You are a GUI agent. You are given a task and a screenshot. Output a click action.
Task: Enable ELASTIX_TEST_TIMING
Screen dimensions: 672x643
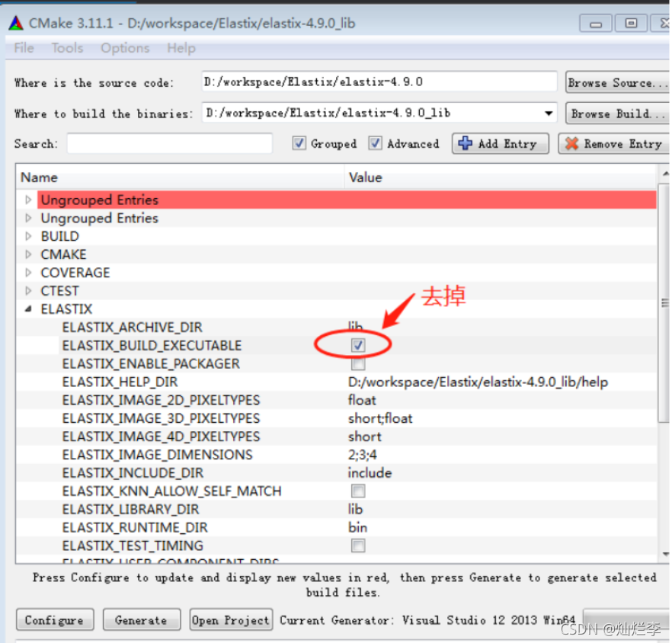pyautogui.click(x=356, y=545)
